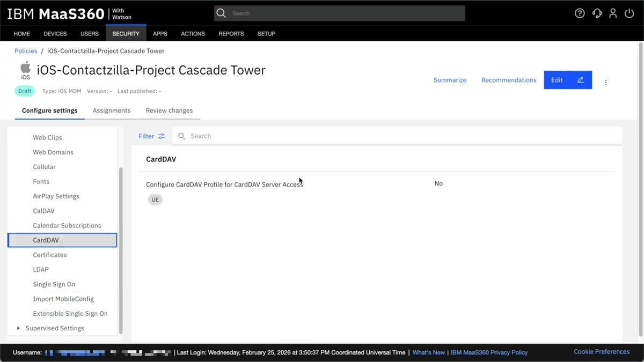This screenshot has height=362, width=644.
Task: Click the pencil icon on Edit button
Action: click(581, 80)
